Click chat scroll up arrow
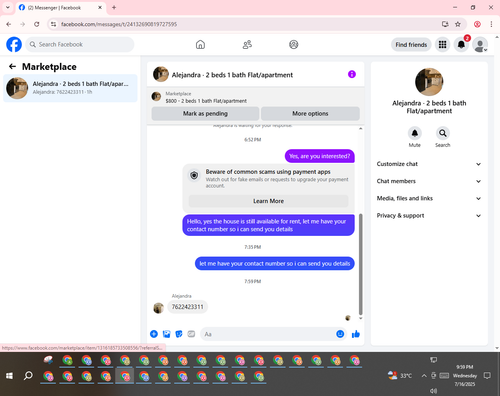Image resolution: width=500 pixels, height=396 pixels. pos(360,129)
